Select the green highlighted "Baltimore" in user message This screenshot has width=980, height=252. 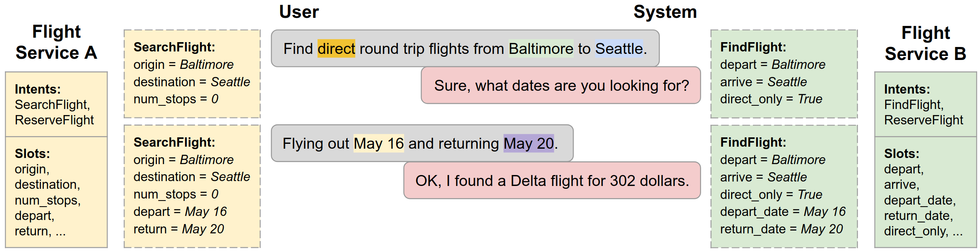(x=541, y=49)
